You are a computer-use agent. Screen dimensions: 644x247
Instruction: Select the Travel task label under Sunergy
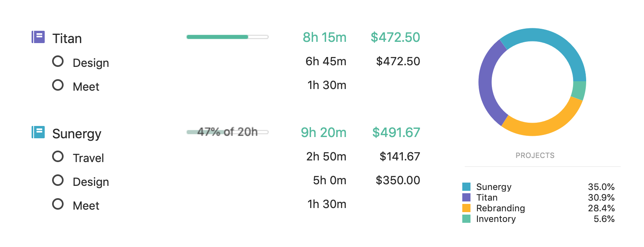coord(88,158)
